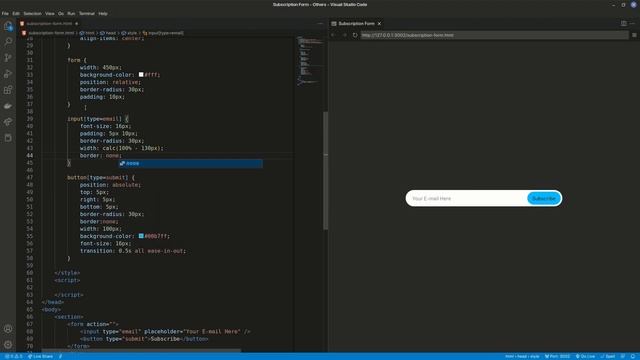This screenshot has width=640, height=360.
Task: Click the <form action=""> line
Action: point(93,324)
